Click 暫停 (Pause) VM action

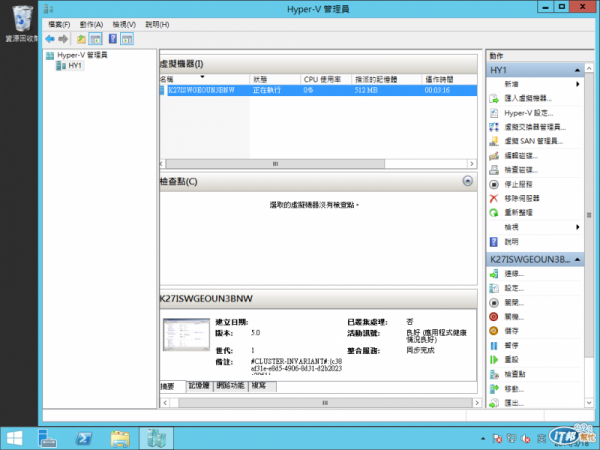[511, 346]
